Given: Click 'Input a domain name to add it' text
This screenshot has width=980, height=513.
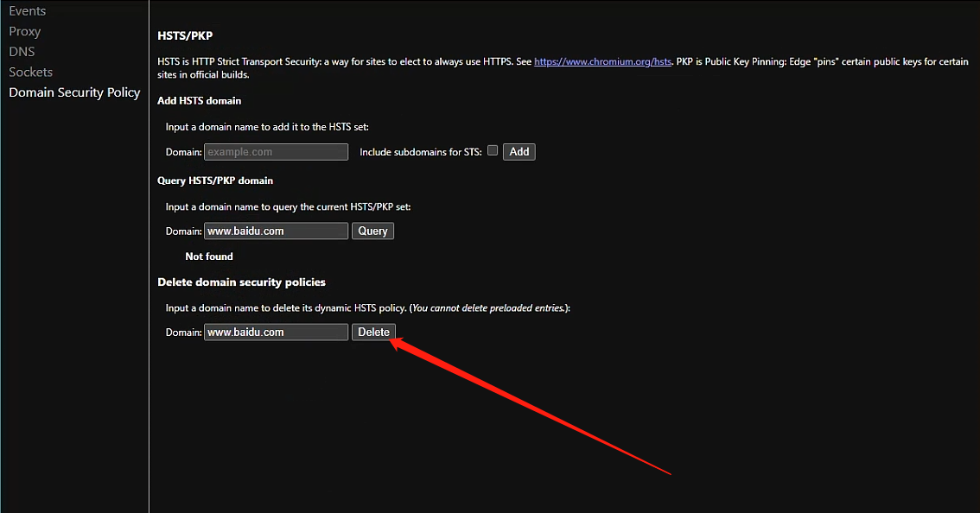Looking at the screenshot, I should [x=267, y=127].
